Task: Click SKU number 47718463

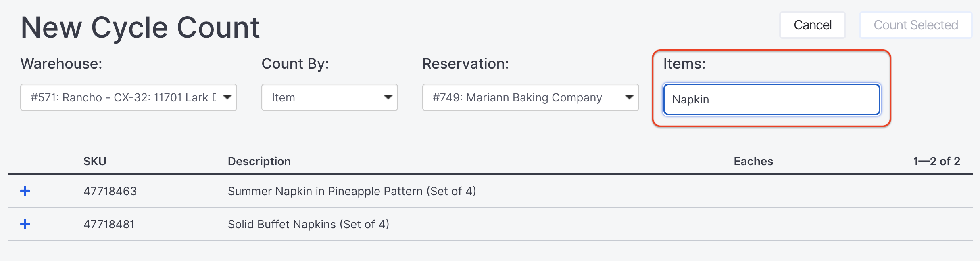Action: tap(110, 191)
